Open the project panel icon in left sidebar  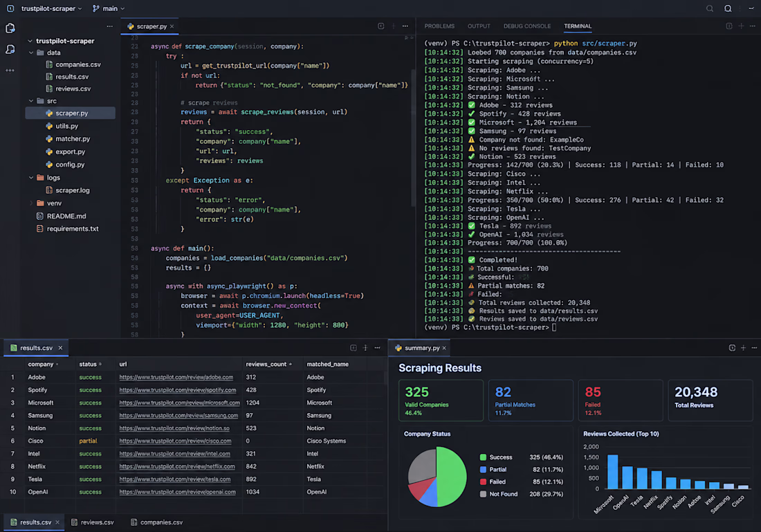[10, 28]
